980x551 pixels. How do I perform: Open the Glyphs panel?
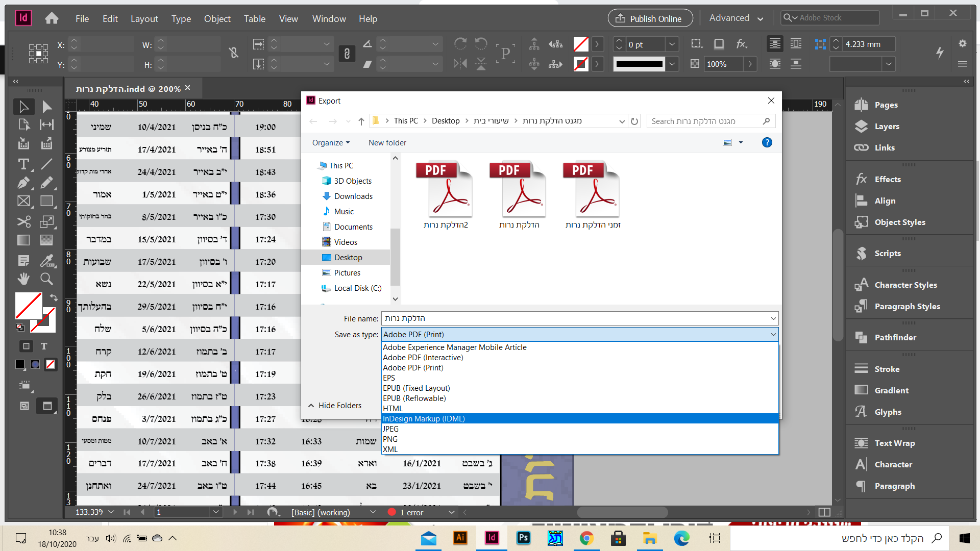[x=888, y=412]
